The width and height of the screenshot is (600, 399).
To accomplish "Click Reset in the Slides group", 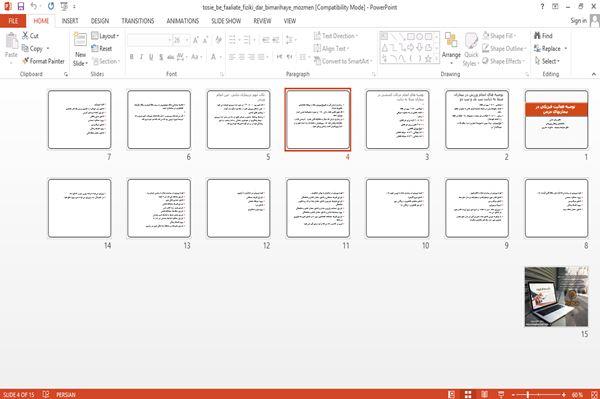I will pyautogui.click(x=102, y=49).
